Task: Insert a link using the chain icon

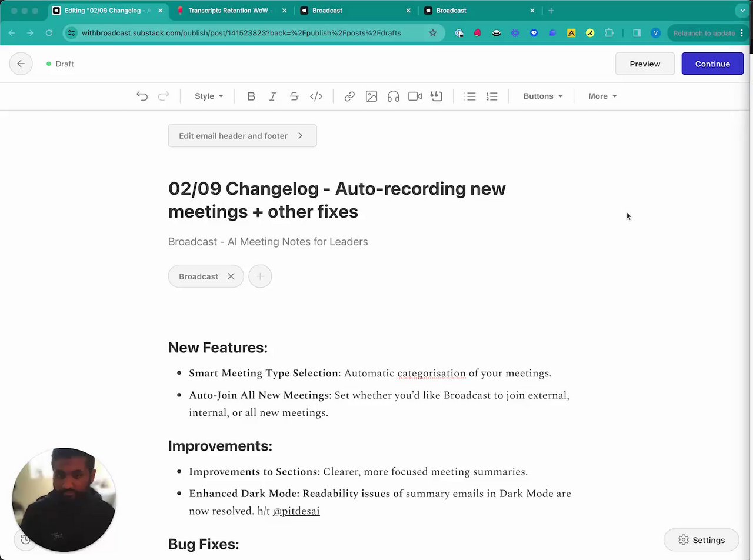Action: [349, 96]
